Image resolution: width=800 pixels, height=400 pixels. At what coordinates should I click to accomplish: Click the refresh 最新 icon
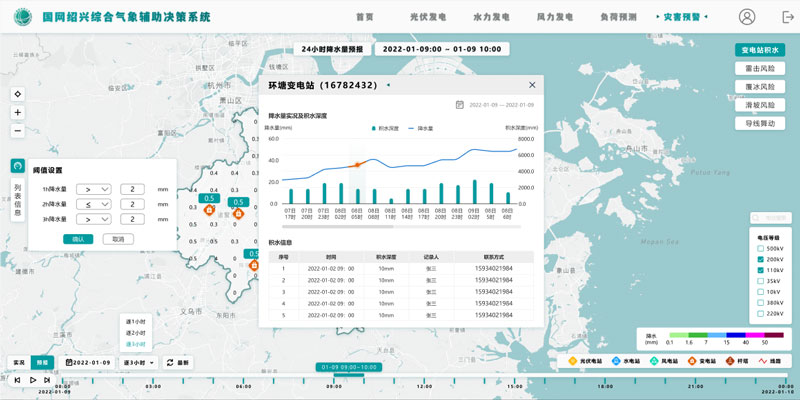[170, 362]
